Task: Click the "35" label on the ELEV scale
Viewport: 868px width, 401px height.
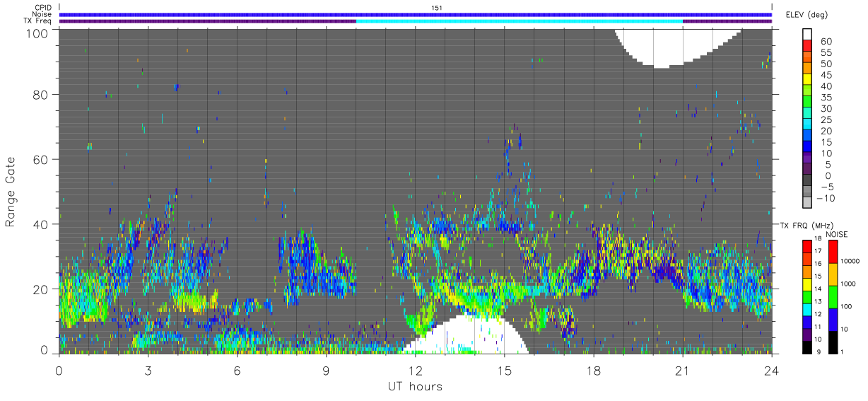Action: pyautogui.click(x=826, y=97)
